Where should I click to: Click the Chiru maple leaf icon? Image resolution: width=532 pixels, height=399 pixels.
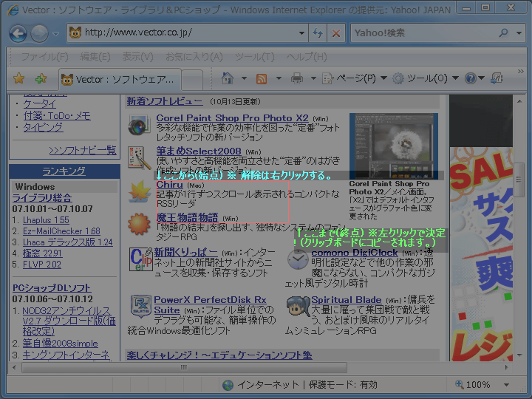tap(139, 191)
